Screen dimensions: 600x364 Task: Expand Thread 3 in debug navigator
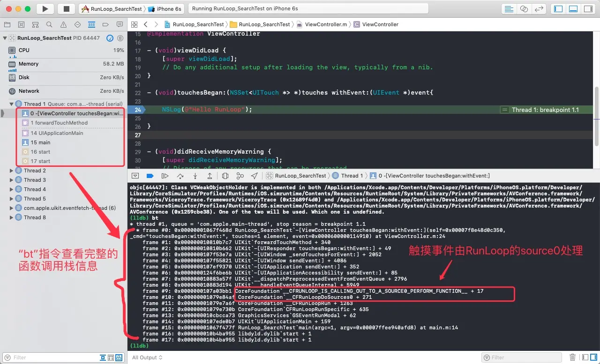click(12, 180)
